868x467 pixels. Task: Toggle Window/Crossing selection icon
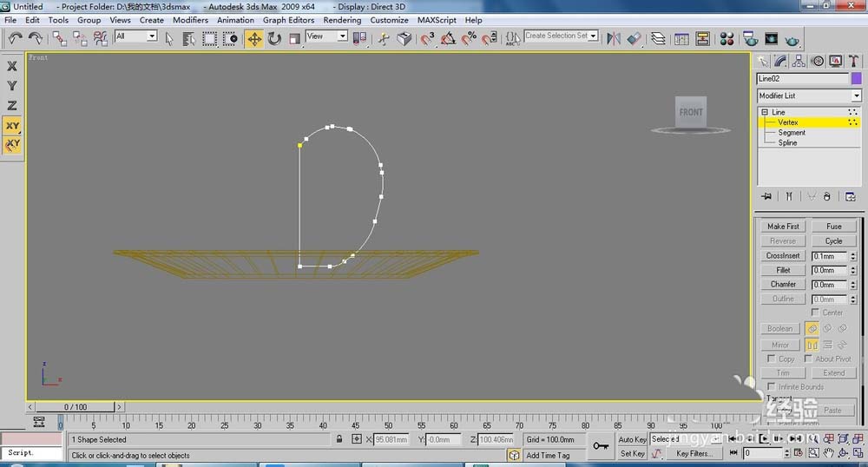[x=230, y=39]
